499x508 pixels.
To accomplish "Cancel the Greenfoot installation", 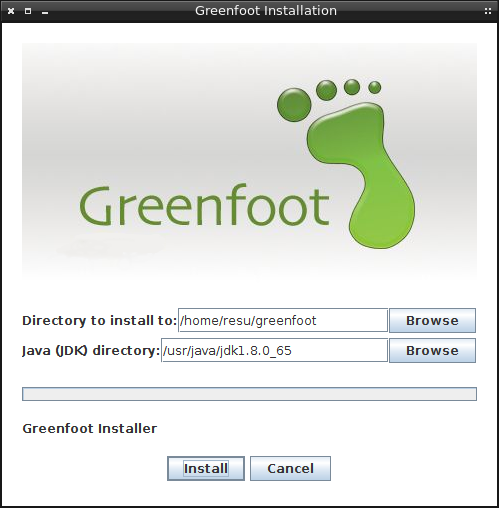I will tap(290, 468).
